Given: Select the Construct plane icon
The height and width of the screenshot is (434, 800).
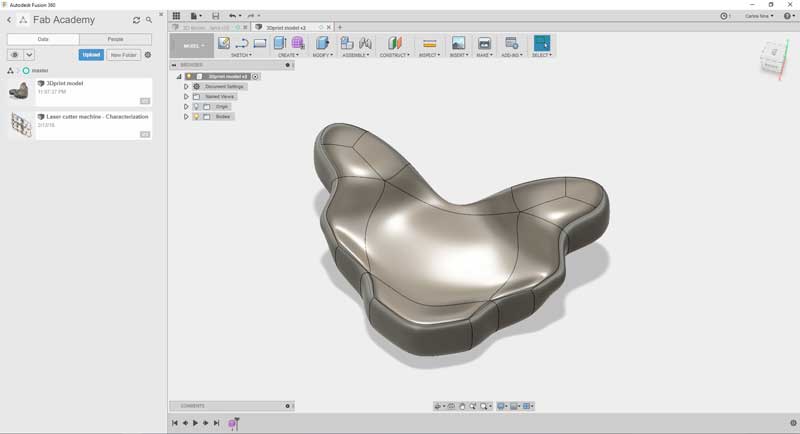Looking at the screenshot, I should click(x=394, y=43).
